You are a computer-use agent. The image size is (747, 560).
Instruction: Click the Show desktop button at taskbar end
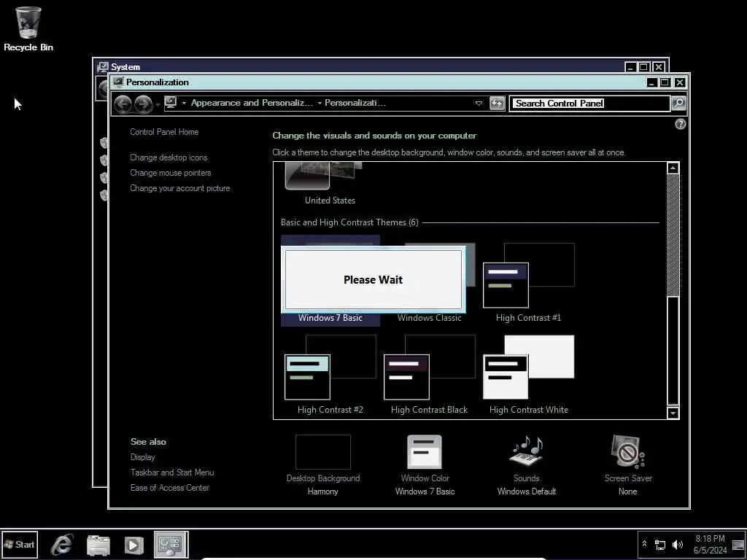[738, 544]
